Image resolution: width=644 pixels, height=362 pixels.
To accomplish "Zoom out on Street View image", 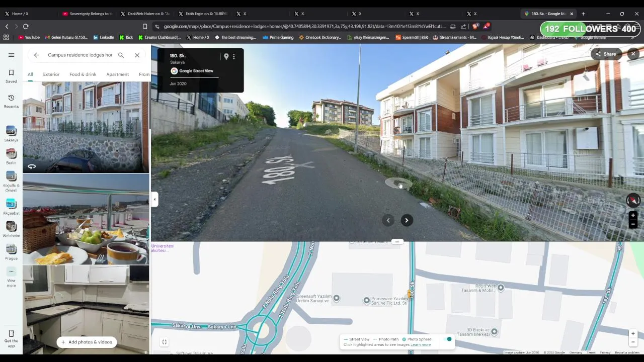I will [x=633, y=224].
